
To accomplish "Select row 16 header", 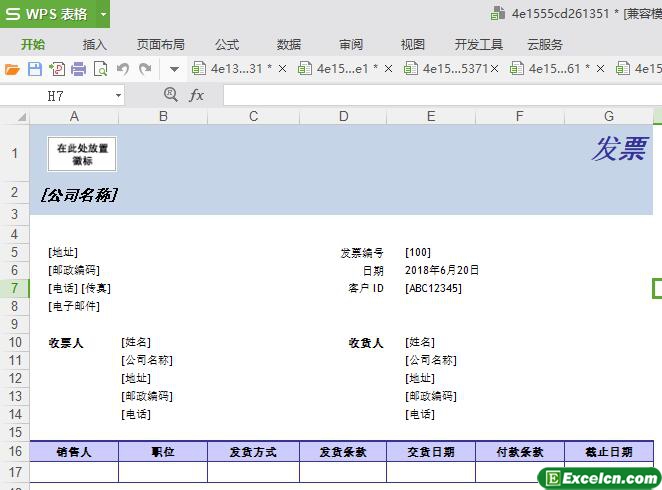I will (14, 451).
